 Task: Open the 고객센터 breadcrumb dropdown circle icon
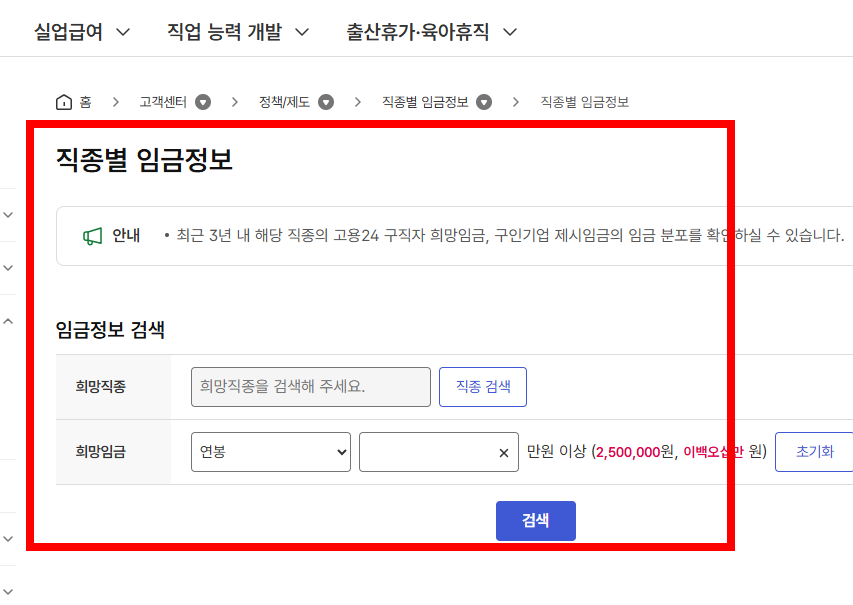[x=204, y=101]
